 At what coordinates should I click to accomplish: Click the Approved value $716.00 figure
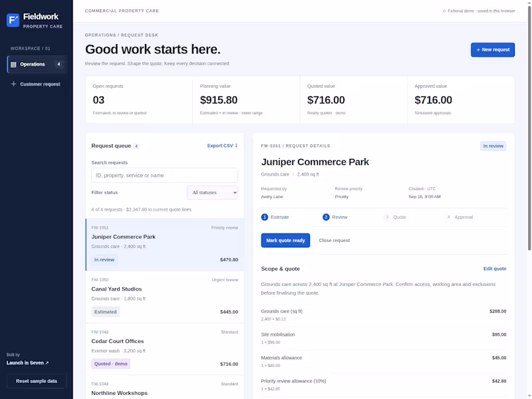(x=433, y=100)
